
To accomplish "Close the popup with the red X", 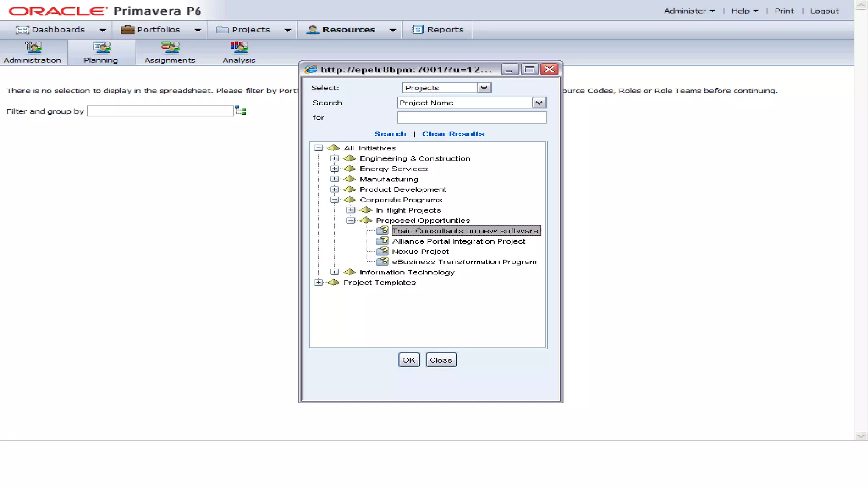I will 549,69.
